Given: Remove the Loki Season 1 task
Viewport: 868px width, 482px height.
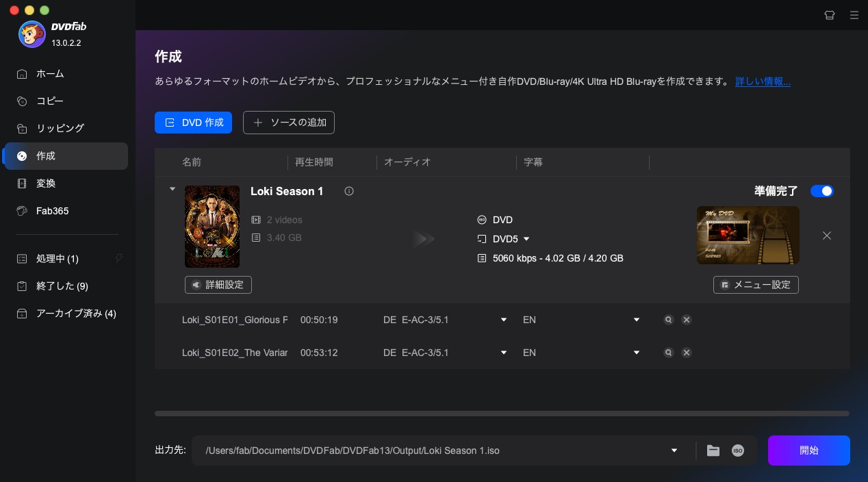Looking at the screenshot, I should (x=827, y=236).
